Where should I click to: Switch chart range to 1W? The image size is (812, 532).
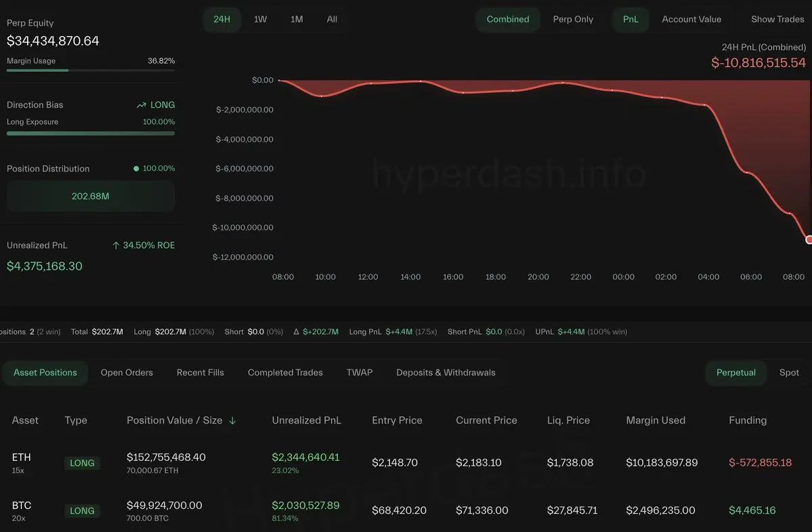(x=260, y=19)
